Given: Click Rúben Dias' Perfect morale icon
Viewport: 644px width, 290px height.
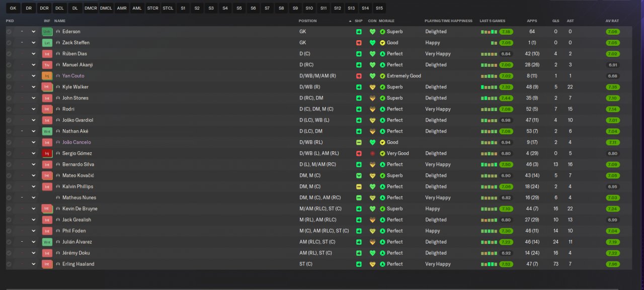Looking at the screenshot, I should (x=382, y=54).
